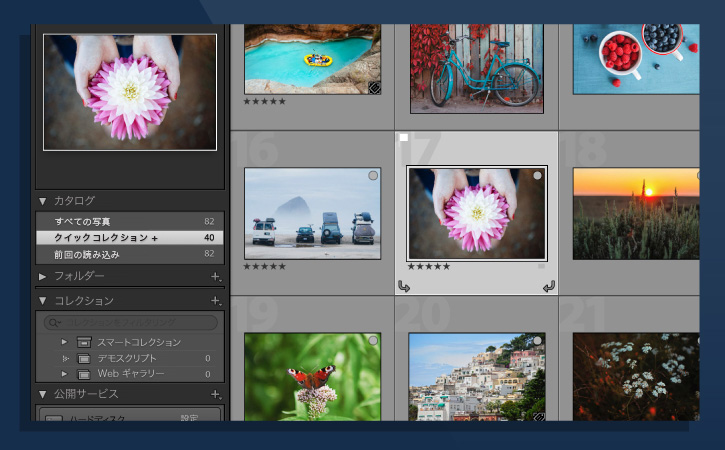Select the dahlia in hands grid thumbnail
Image resolution: width=725 pixels, height=450 pixels.
click(477, 213)
